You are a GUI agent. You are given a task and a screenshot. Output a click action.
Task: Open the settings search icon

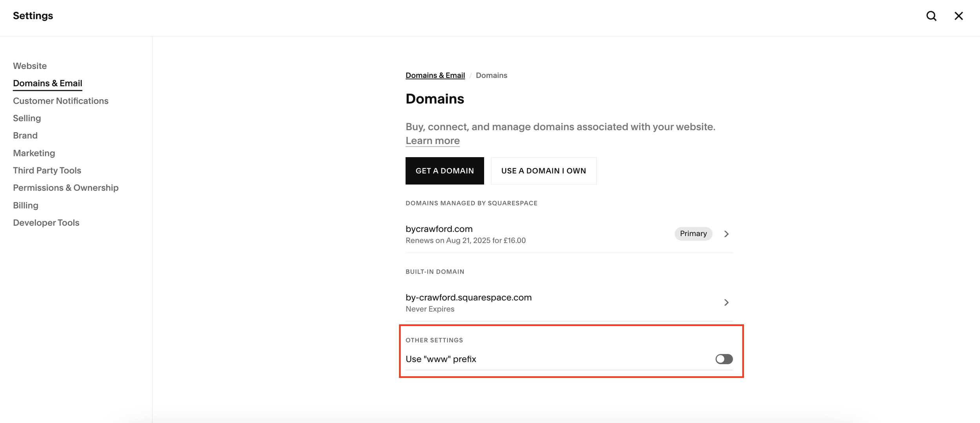pyautogui.click(x=931, y=16)
